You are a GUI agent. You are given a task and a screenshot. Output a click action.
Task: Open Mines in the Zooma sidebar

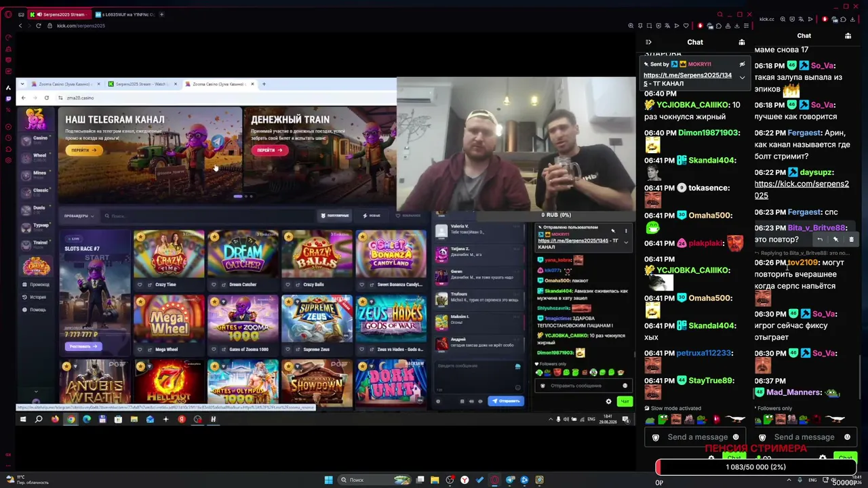(36, 175)
